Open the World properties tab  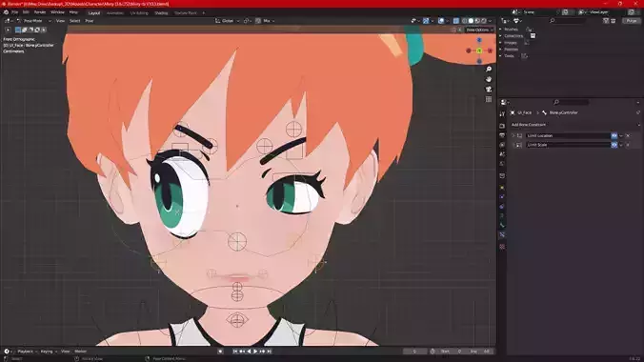502,164
